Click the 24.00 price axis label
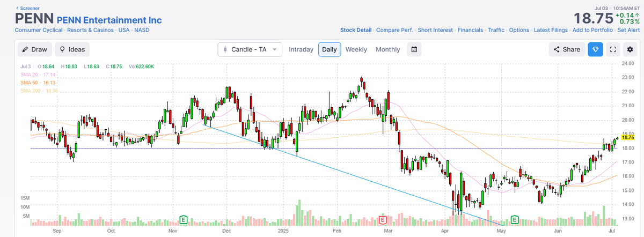Viewport: 644px width, 237px height. pyautogui.click(x=628, y=63)
